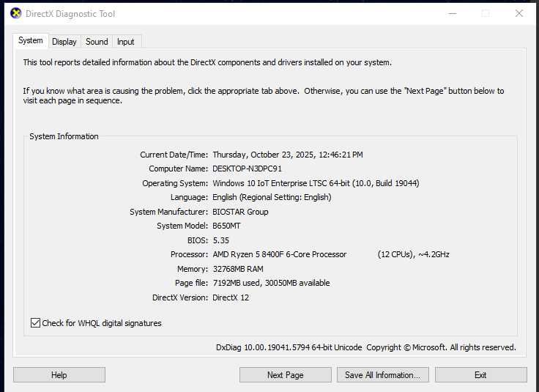Minimize the DirectX Diagnostic Tool window
This screenshot has width=539, height=392.
(451, 13)
